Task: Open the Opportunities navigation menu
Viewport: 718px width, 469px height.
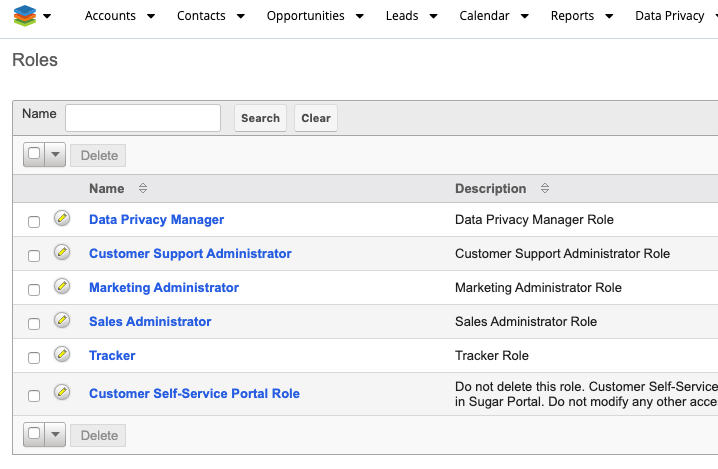Action: (x=305, y=16)
